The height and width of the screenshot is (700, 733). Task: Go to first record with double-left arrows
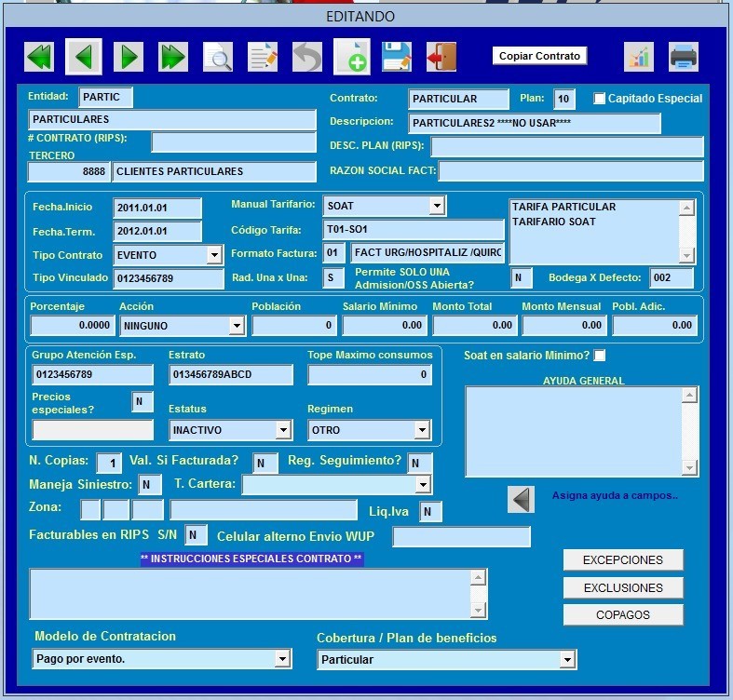[x=39, y=57]
